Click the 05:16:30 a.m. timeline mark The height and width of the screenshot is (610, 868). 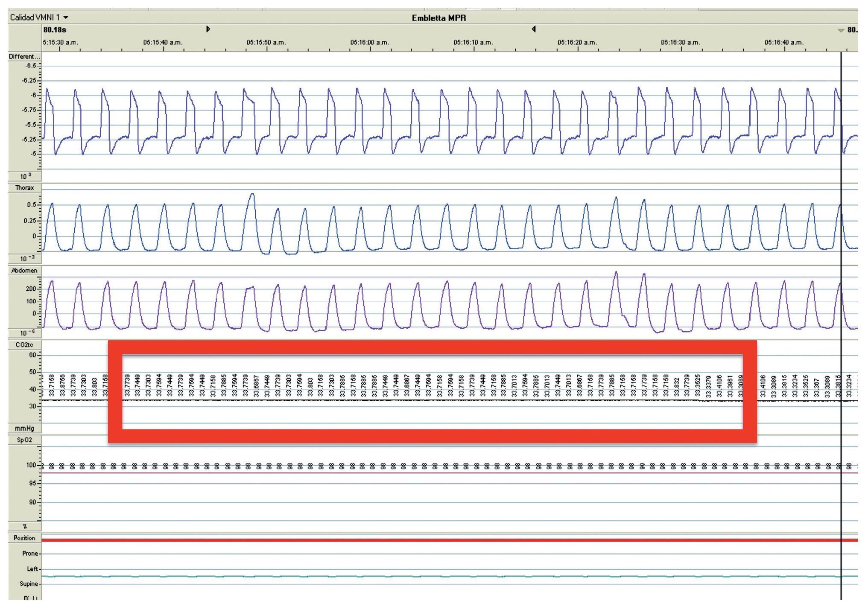681,43
